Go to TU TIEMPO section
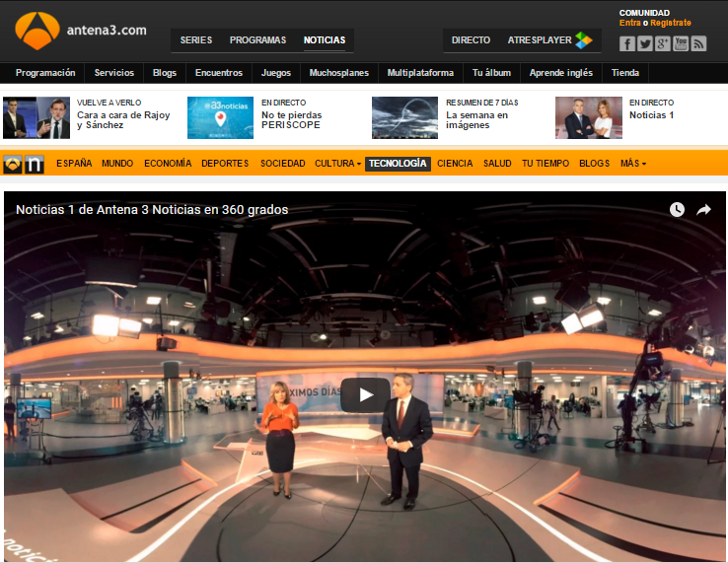The width and height of the screenshot is (728, 563). tap(546, 164)
